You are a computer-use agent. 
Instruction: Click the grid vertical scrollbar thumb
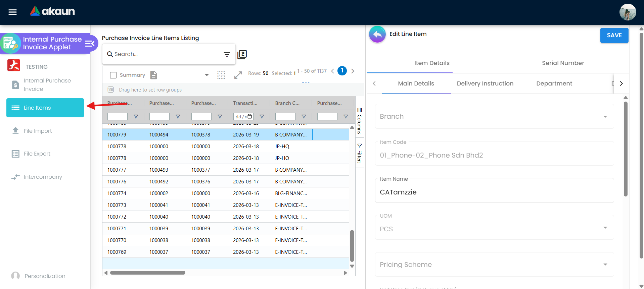[x=352, y=246]
